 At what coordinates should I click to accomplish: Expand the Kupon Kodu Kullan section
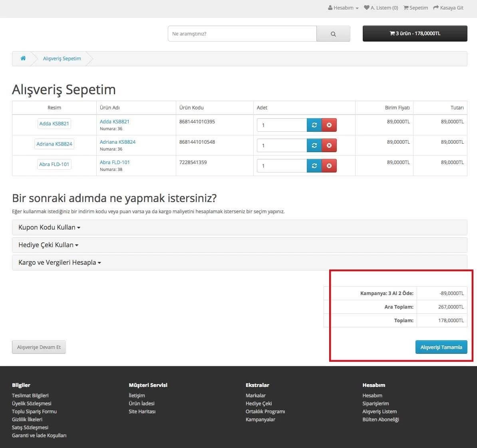pos(48,227)
